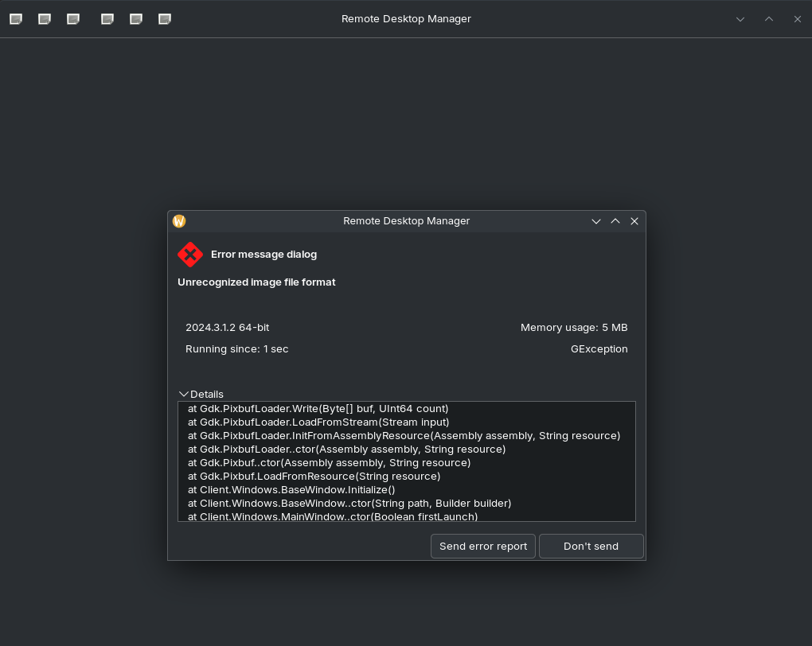Image resolution: width=812 pixels, height=646 pixels.
Task: Click the orange W icon in the dialog title bar
Action: point(179,221)
